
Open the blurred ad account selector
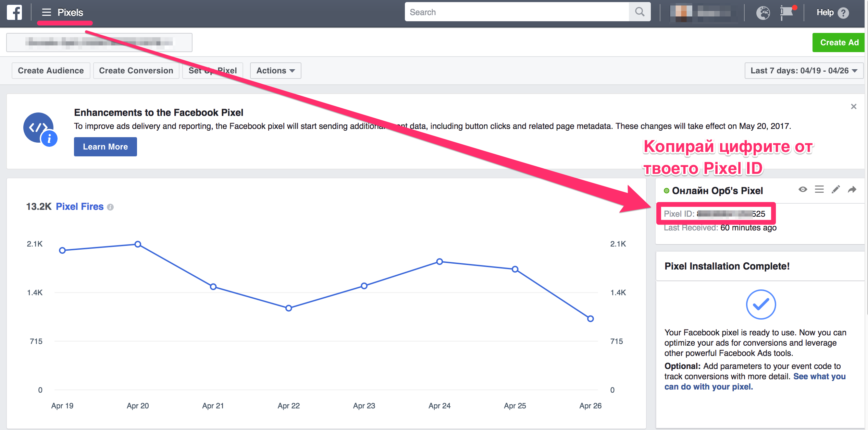click(99, 43)
